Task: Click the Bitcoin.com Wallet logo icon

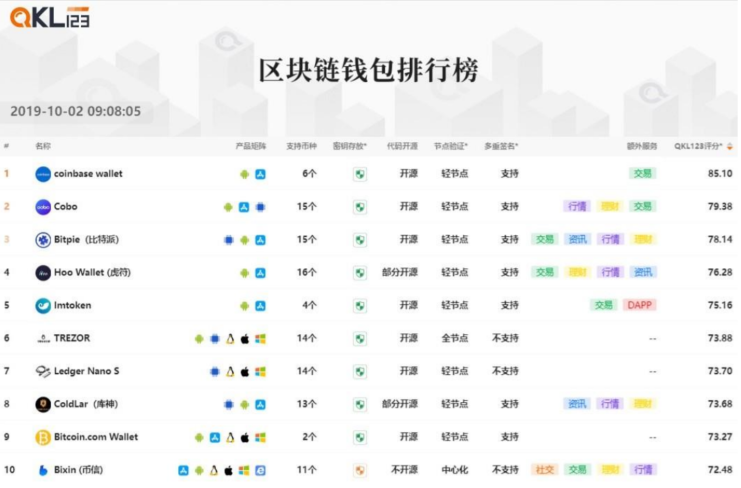Action: [x=43, y=437]
